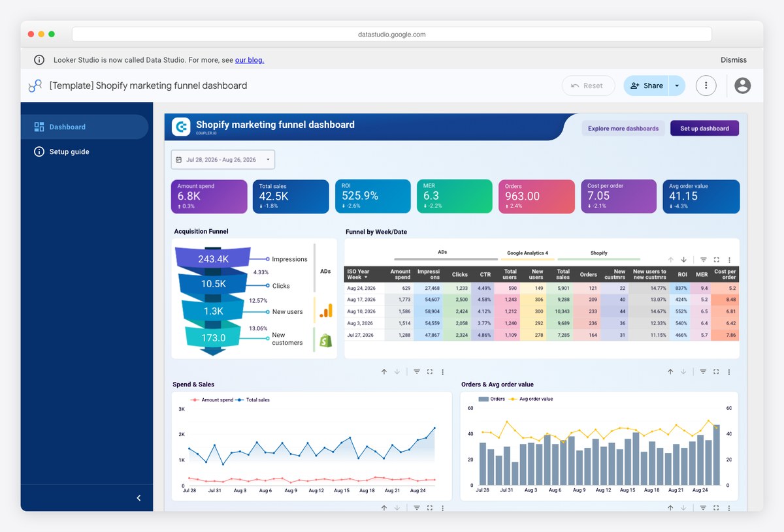
Task: Toggle Avg order value series in legend
Action: coord(531,399)
